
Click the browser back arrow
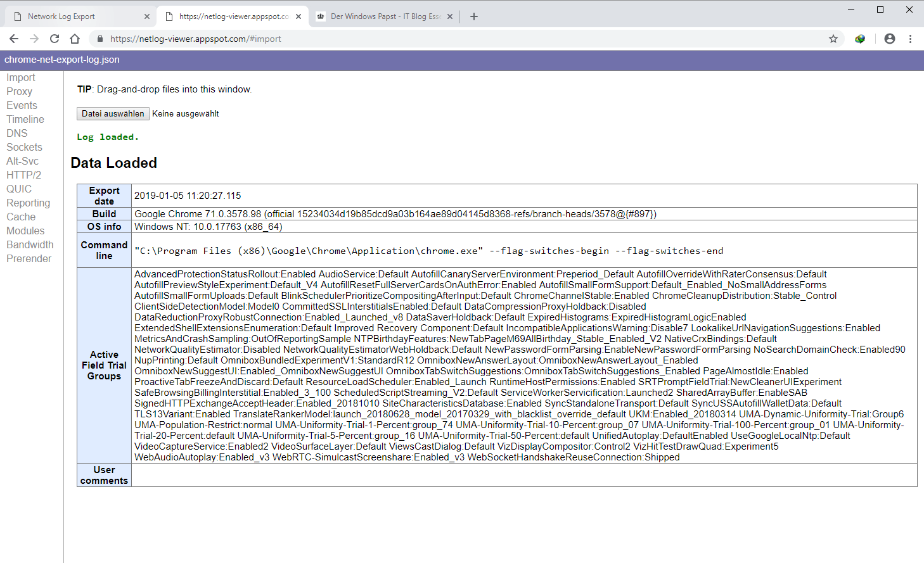[14, 39]
